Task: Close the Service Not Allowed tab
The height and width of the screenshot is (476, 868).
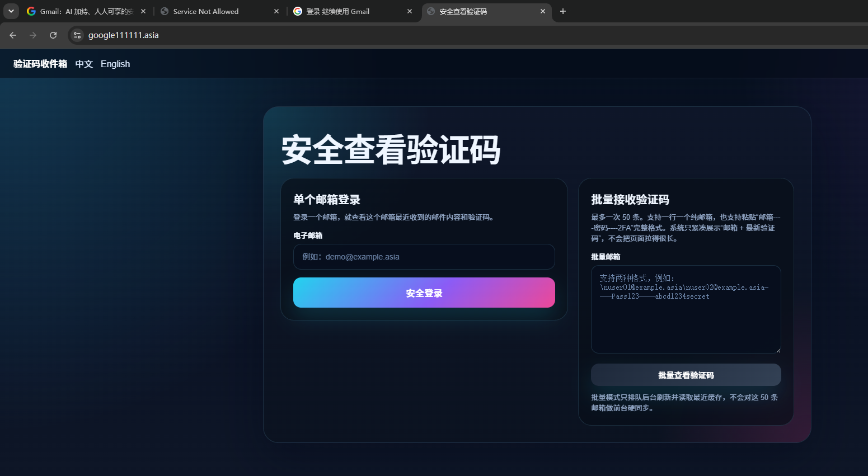Action: point(276,11)
